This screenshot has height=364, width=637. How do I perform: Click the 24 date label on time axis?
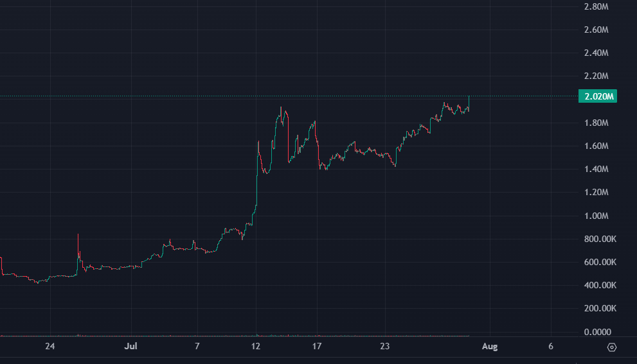pos(50,346)
